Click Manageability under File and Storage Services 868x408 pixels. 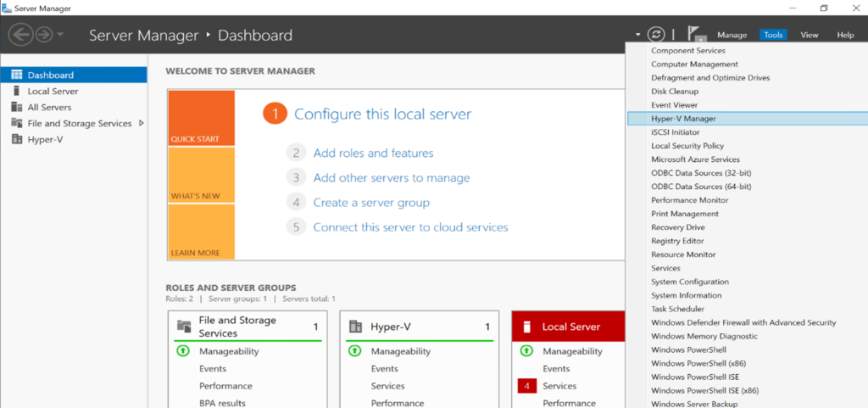229,351
